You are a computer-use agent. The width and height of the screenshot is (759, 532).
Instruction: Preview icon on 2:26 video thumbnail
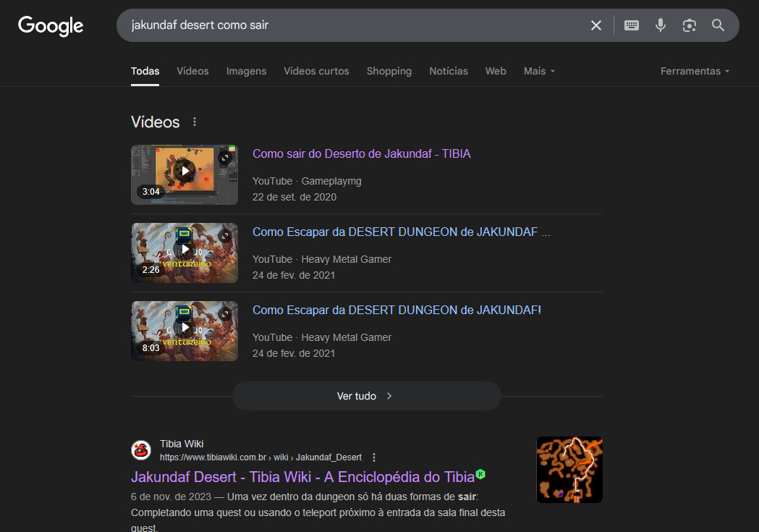(224, 236)
